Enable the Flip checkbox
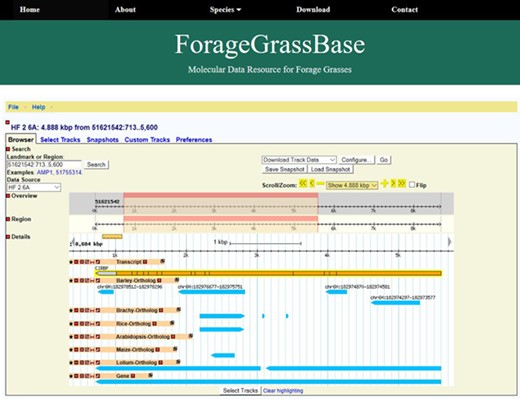This screenshot has height=399, width=520. coord(412,185)
